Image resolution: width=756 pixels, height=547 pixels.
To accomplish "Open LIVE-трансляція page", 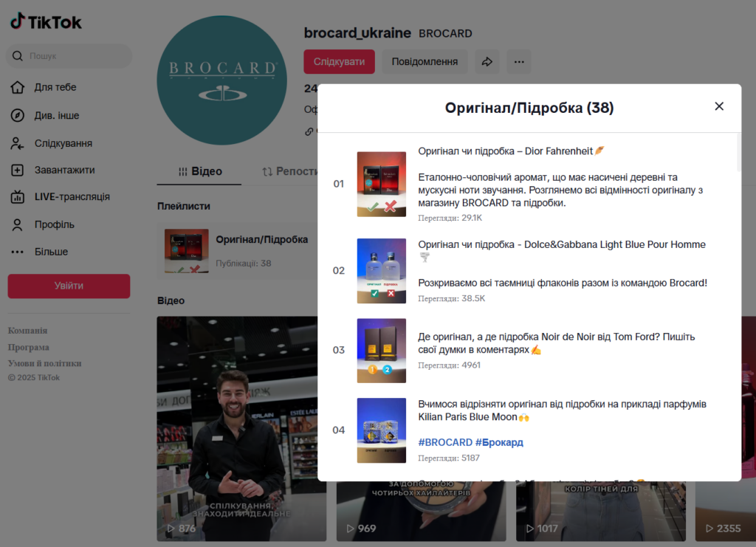I will click(x=72, y=196).
